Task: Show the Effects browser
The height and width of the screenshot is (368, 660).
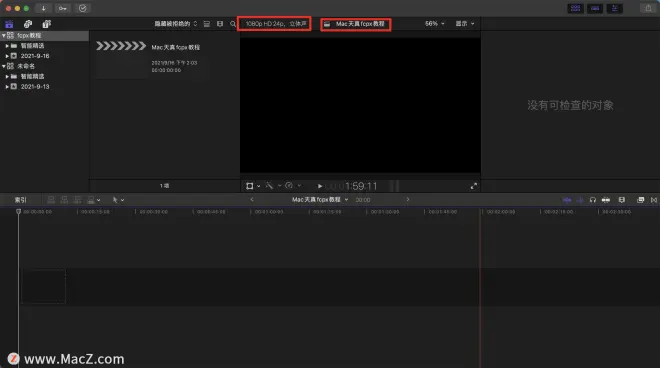Action: pos(640,200)
